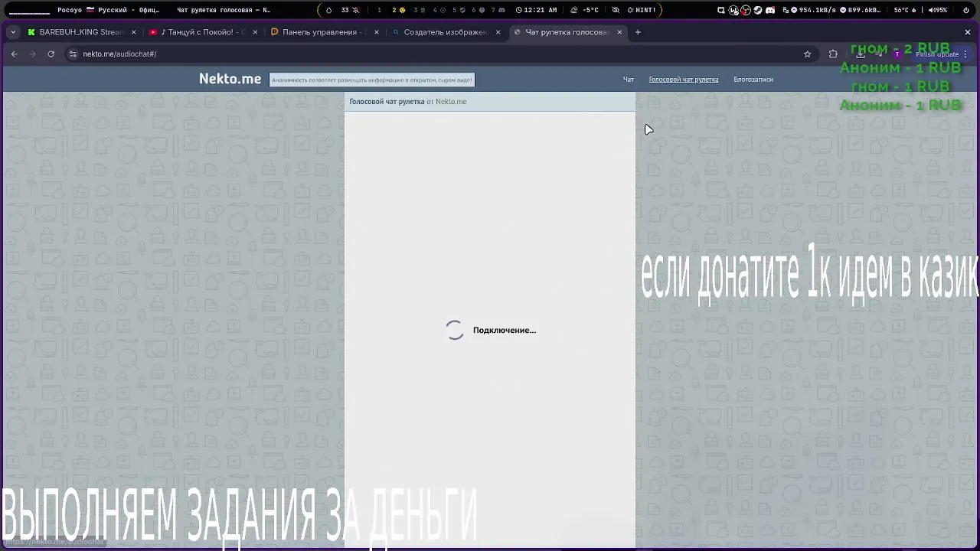Screen dimensions: 980x551
Task: Open Steam tray icon
Action: coord(758,10)
